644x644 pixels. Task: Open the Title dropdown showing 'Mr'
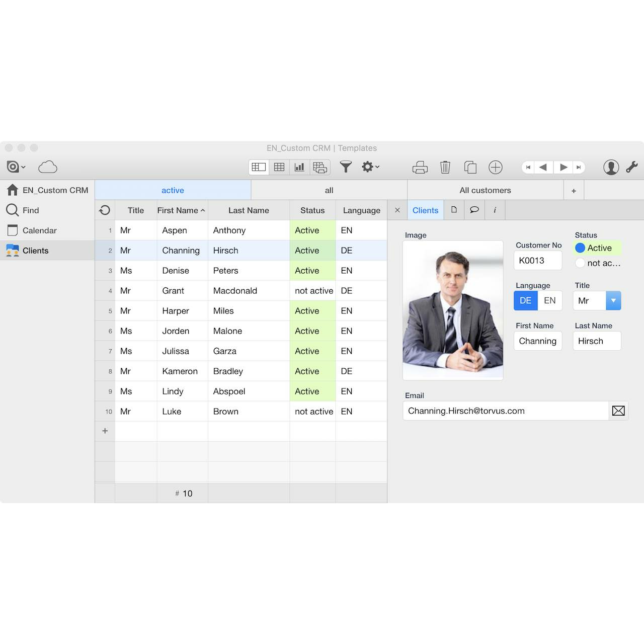point(613,300)
